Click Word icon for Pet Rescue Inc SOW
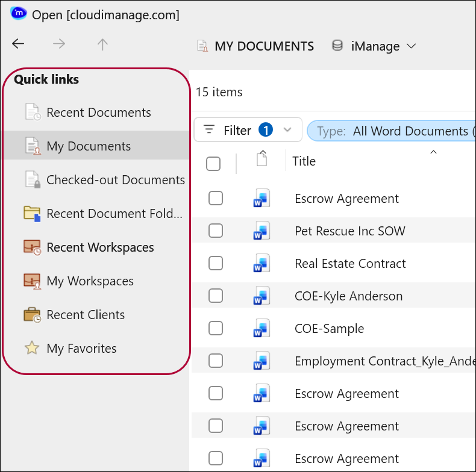Image resolution: width=476 pixels, height=472 pixels. 261,231
